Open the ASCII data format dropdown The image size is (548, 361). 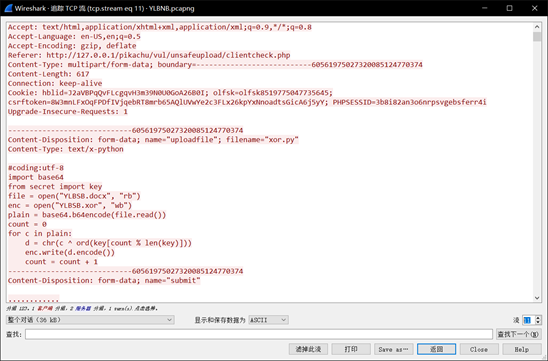tap(268, 320)
